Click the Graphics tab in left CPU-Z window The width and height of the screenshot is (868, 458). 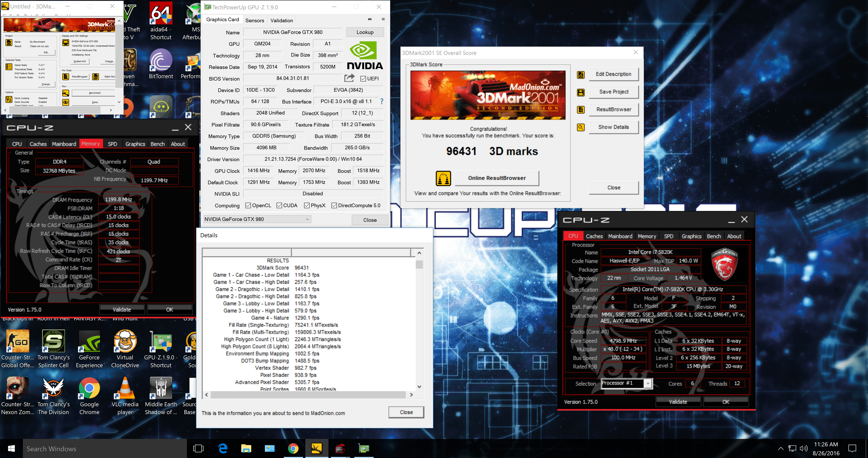coord(135,144)
